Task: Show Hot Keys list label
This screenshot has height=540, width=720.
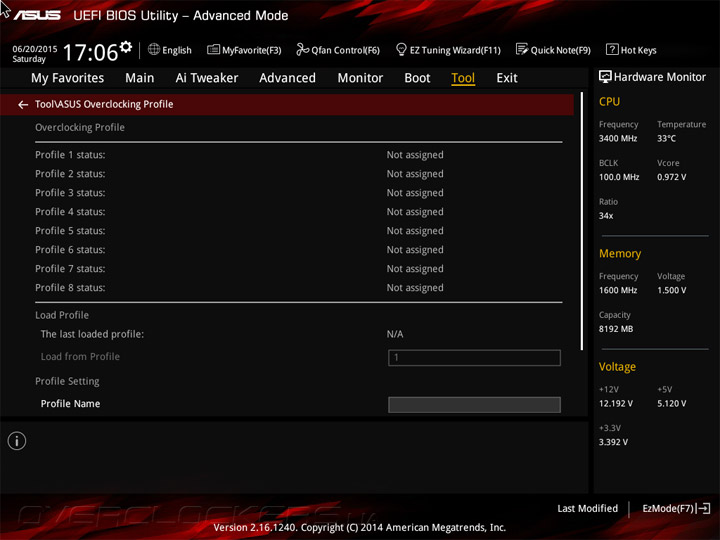Action: click(x=638, y=50)
